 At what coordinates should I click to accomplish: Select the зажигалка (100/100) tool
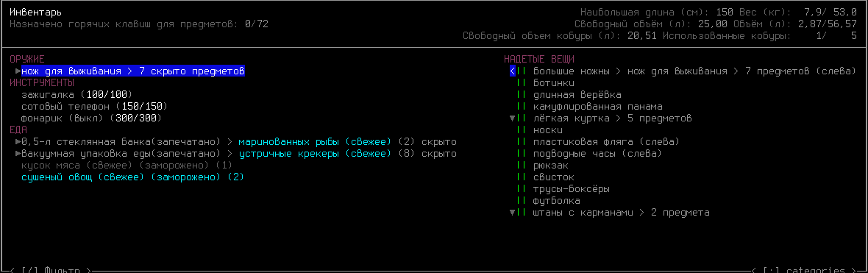pos(77,95)
